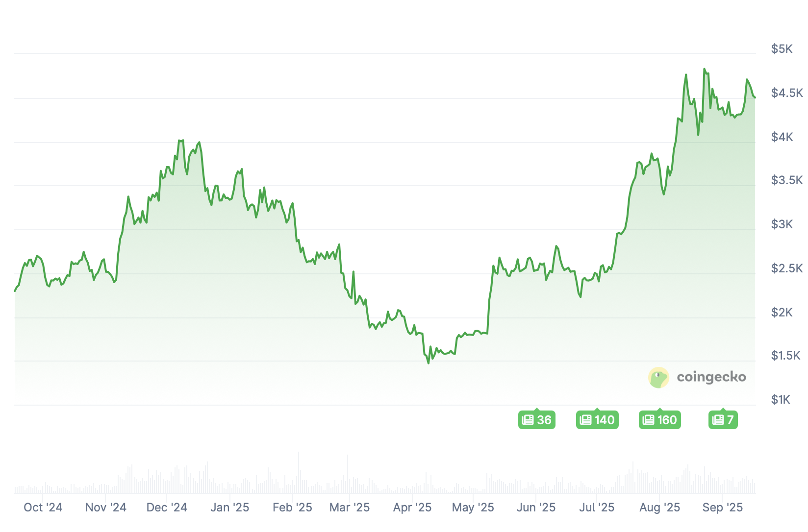Select the news badge numbered 160
This screenshot has width=808, height=532.
click(x=659, y=420)
